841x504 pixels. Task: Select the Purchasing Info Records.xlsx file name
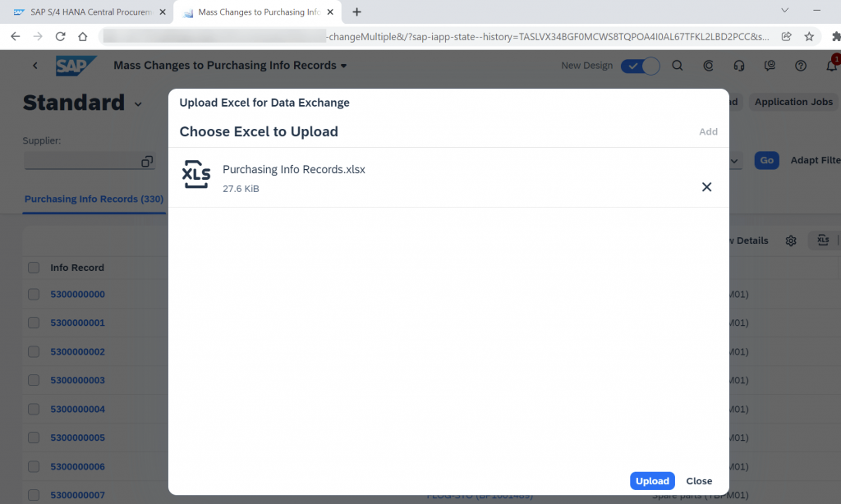coord(294,169)
